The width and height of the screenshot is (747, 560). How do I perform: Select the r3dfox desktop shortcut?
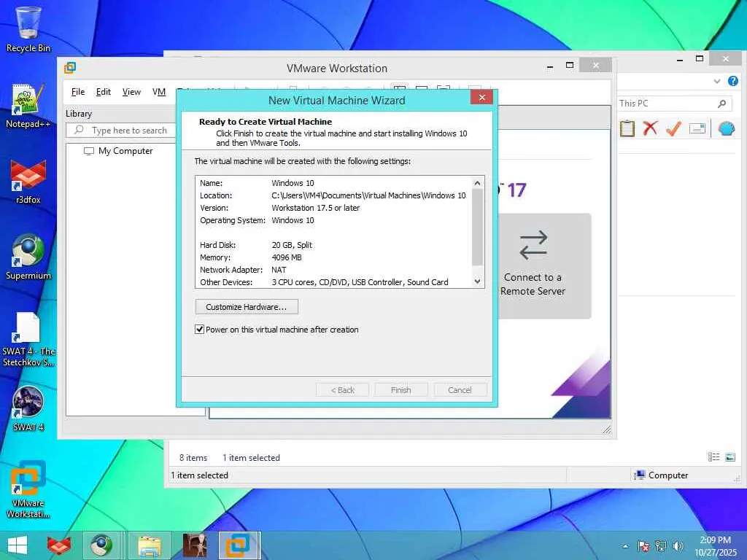tap(28, 182)
